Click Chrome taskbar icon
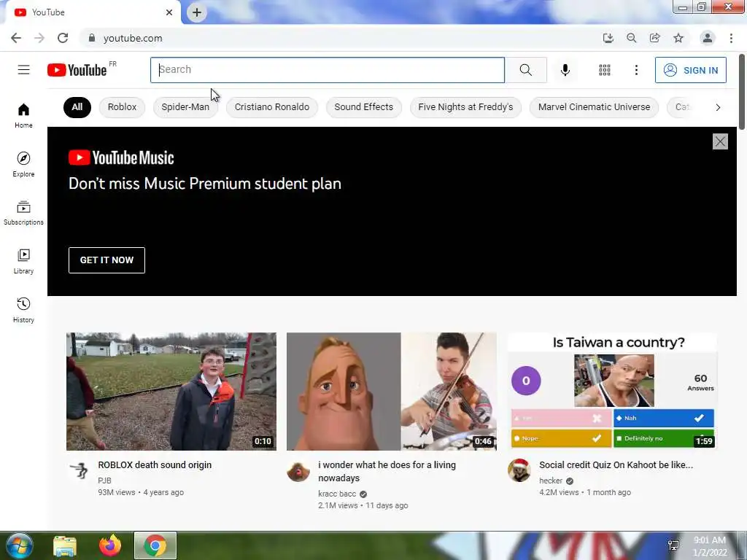This screenshot has width=747, height=560. [155, 545]
